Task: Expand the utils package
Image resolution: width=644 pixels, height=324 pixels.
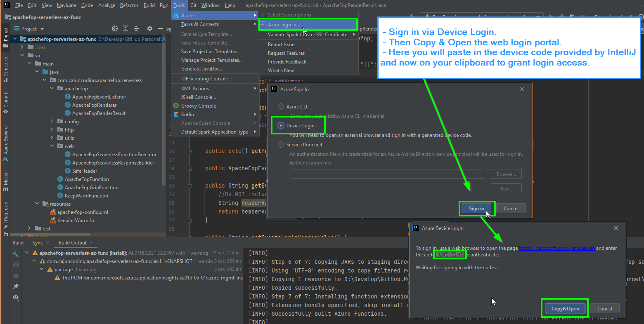Action: tap(52, 138)
